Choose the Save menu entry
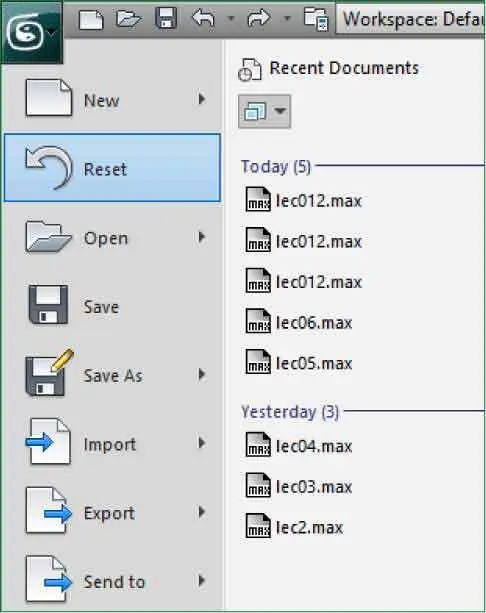The height and width of the screenshot is (613, 486). click(112, 306)
